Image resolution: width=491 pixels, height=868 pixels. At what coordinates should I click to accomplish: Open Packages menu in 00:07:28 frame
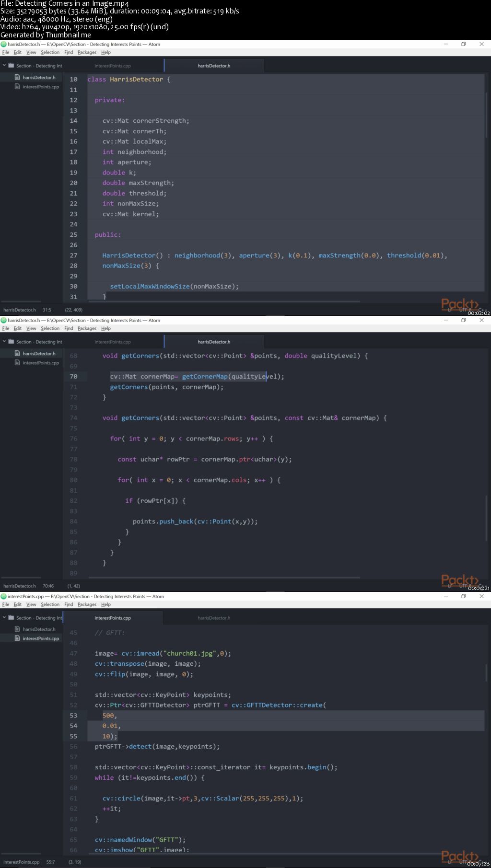(x=87, y=604)
